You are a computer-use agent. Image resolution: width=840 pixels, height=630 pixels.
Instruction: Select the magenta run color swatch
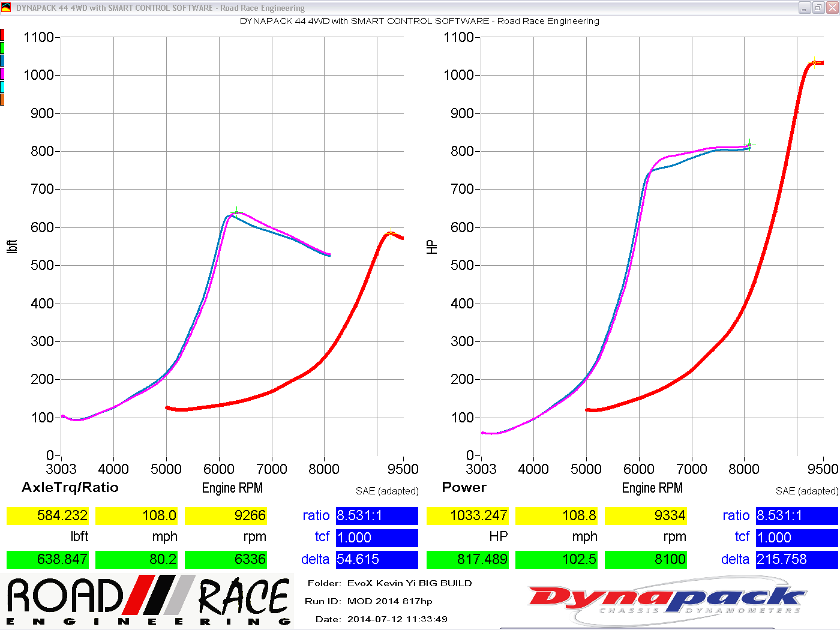[x=2, y=74]
